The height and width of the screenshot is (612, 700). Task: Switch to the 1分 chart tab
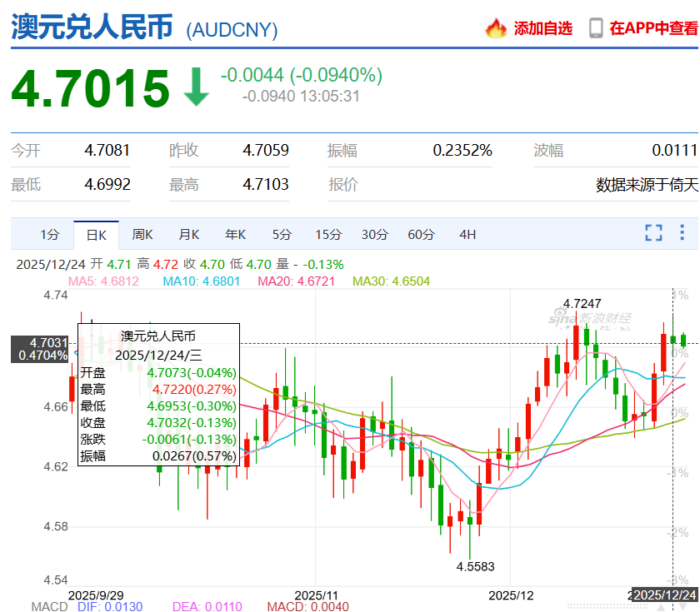50,235
